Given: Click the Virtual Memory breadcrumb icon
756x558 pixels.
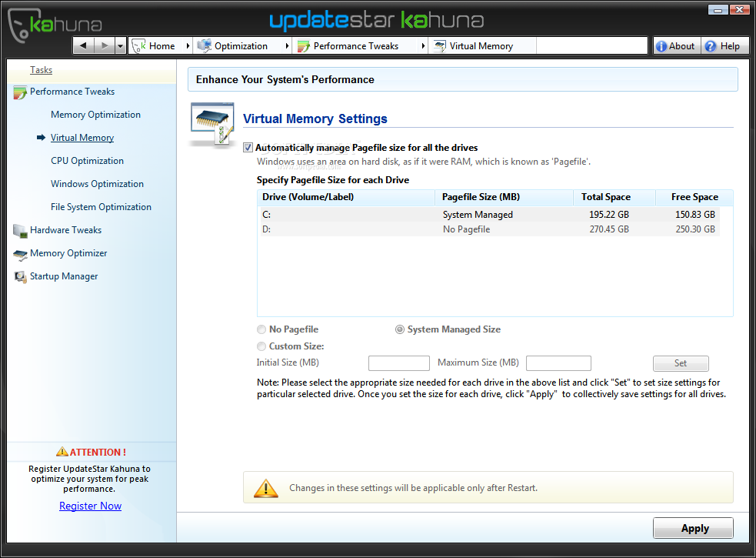Looking at the screenshot, I should (x=440, y=46).
